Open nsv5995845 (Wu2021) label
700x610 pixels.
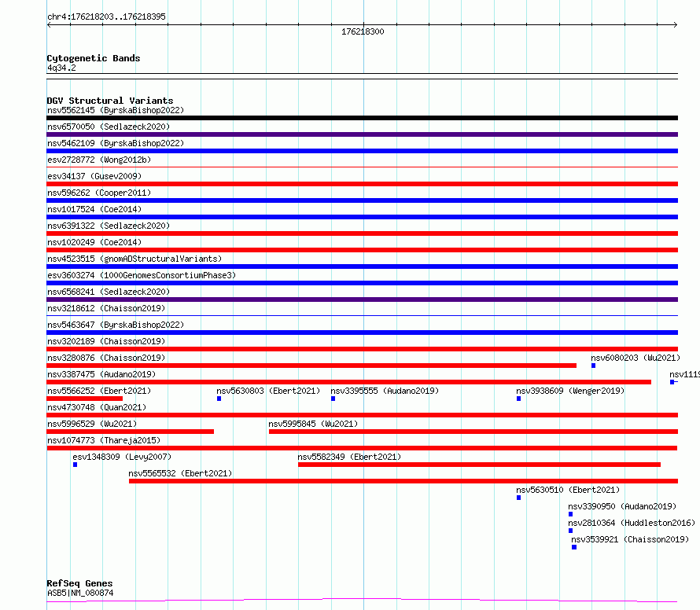click(x=313, y=424)
